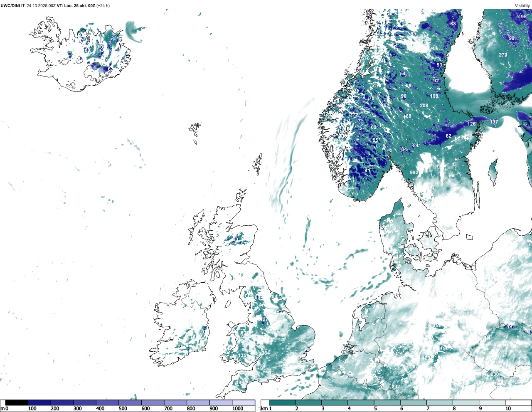The height and width of the screenshot is (412, 532).
Task: Click the 5–6 km teal legend swatch
Action: coord(387,403)
